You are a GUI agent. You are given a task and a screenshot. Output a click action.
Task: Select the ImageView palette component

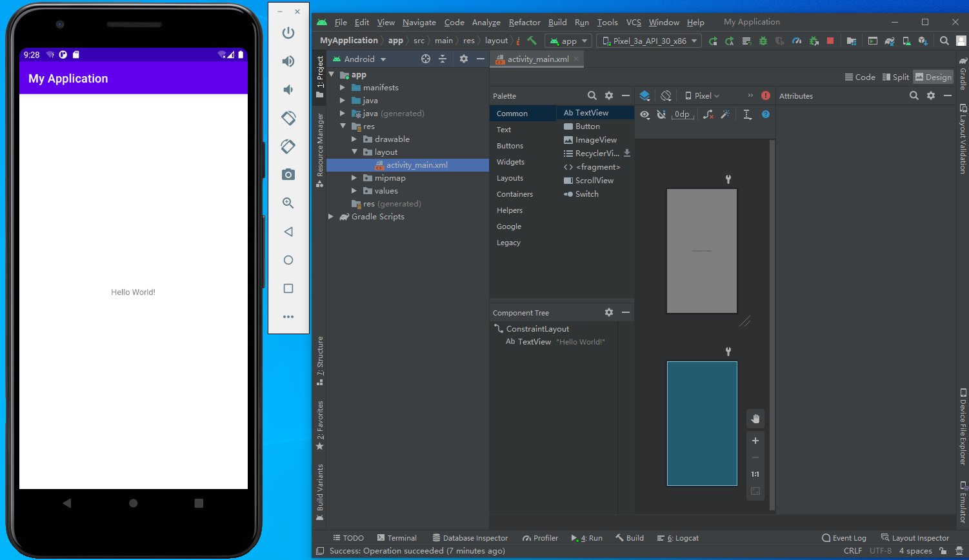click(595, 140)
